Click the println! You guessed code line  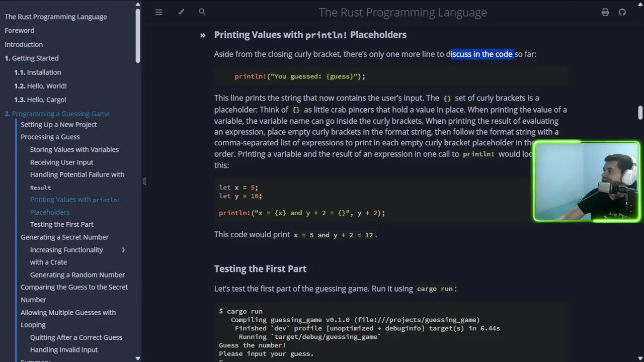point(300,76)
